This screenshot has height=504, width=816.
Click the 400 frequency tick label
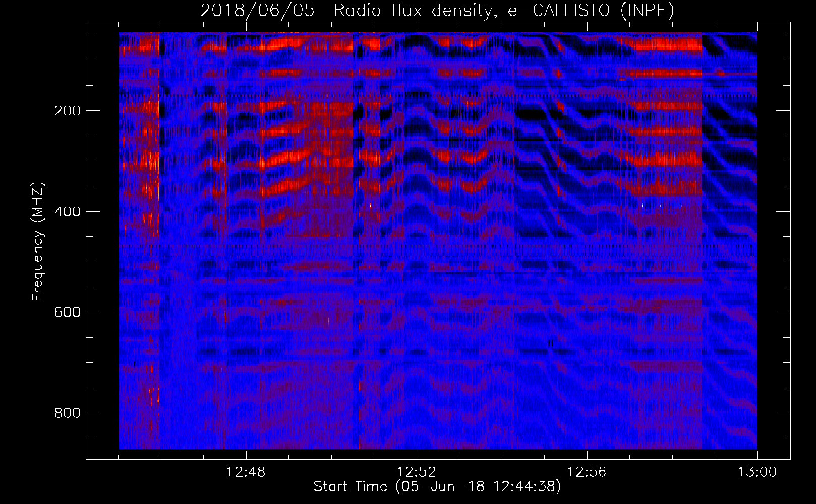67,212
